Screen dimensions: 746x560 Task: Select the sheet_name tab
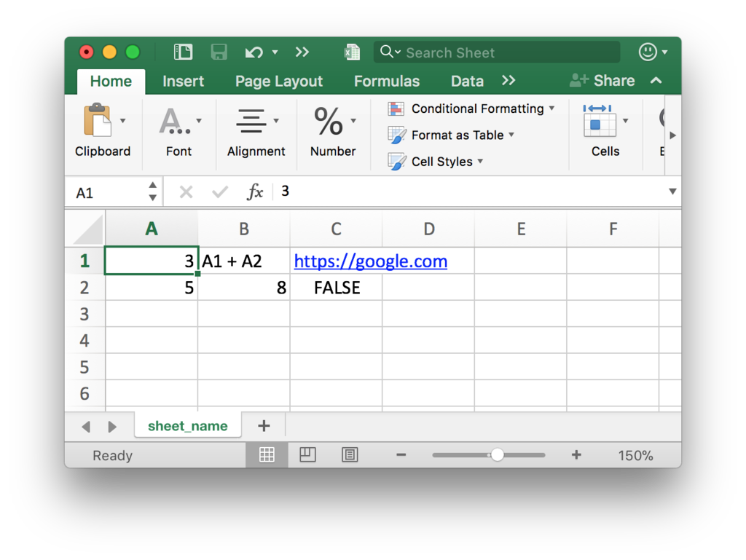pyautogui.click(x=188, y=425)
